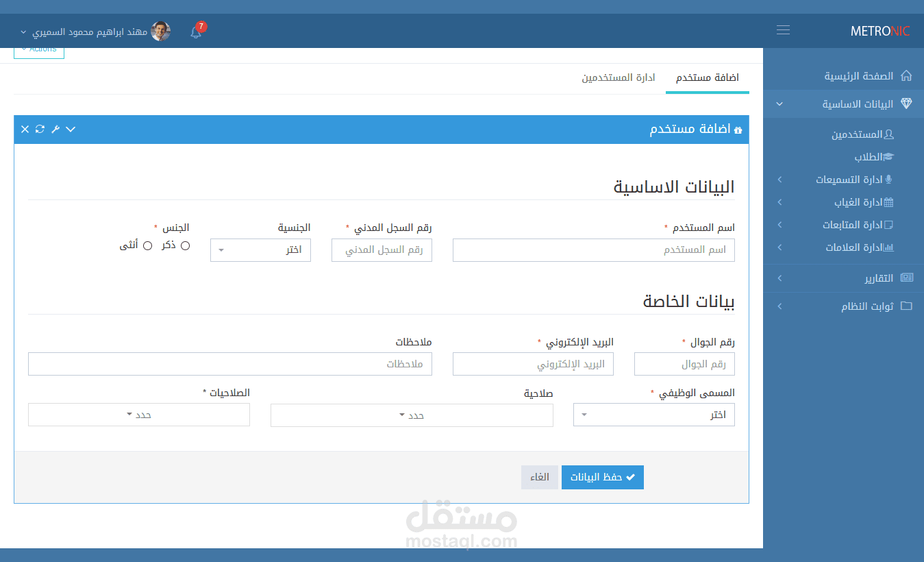
Task: Click the بيانات الخاصة section heading
Action: (x=688, y=302)
